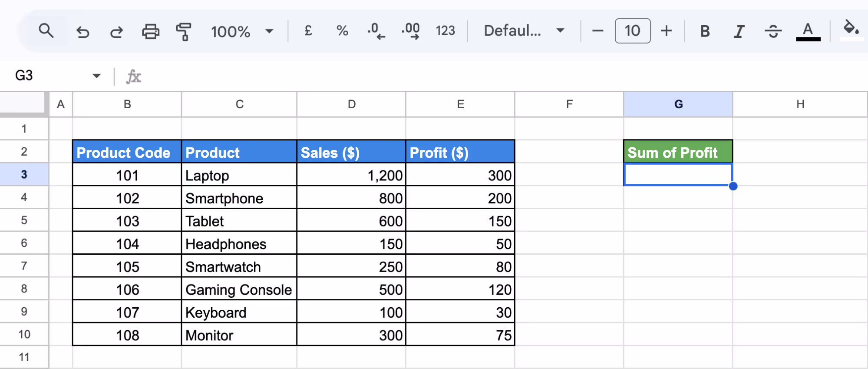Screen dimensions: 868x369
Task: Click the Redo arrow icon
Action: [116, 31]
